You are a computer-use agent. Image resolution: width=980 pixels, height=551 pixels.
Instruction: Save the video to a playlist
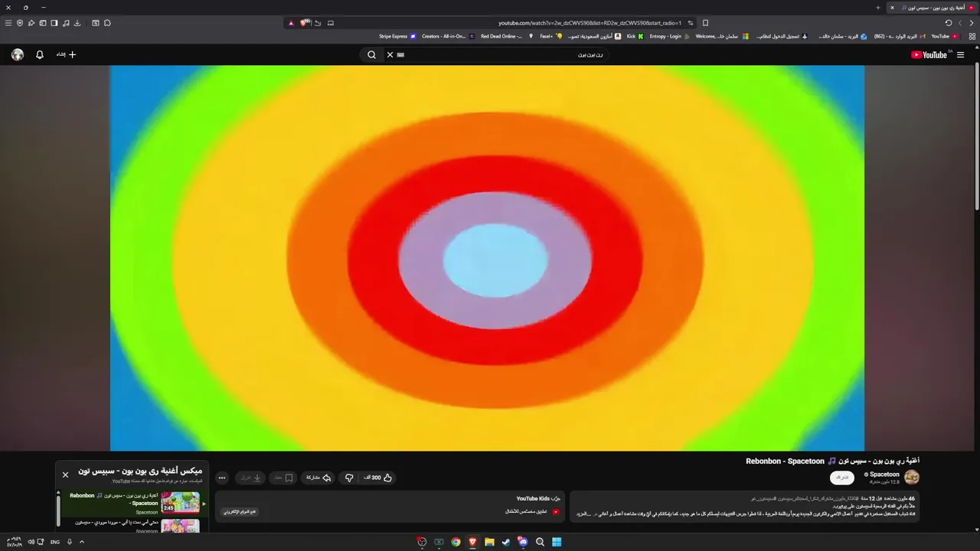point(283,478)
